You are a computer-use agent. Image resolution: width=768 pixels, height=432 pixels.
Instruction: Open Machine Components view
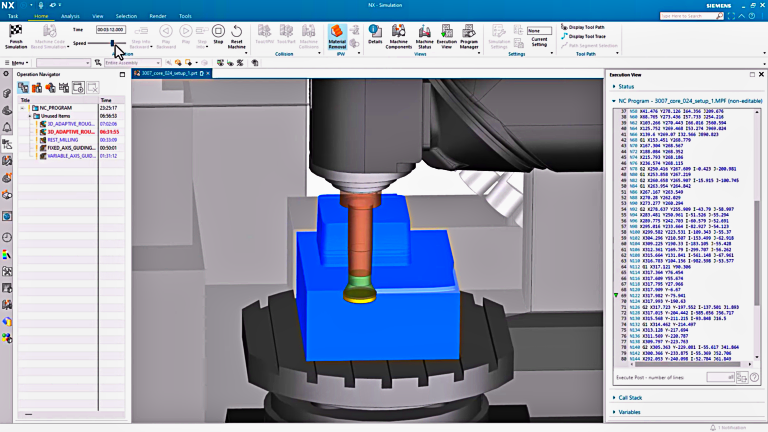[399, 36]
